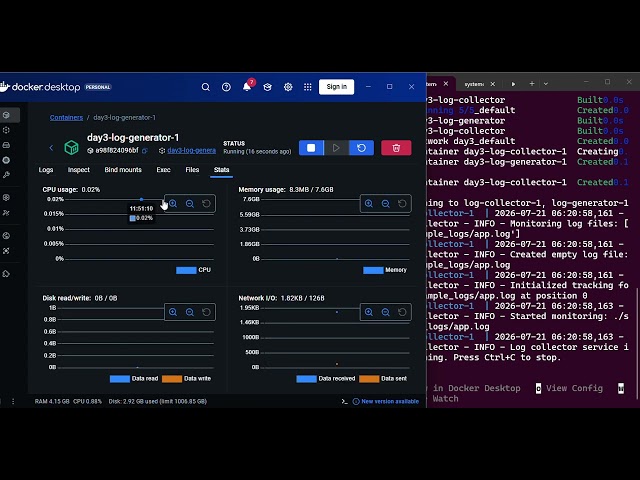Screen dimensions: 640x480
Task: Follow the Containers breadcrumb link
Action: click(x=66, y=118)
